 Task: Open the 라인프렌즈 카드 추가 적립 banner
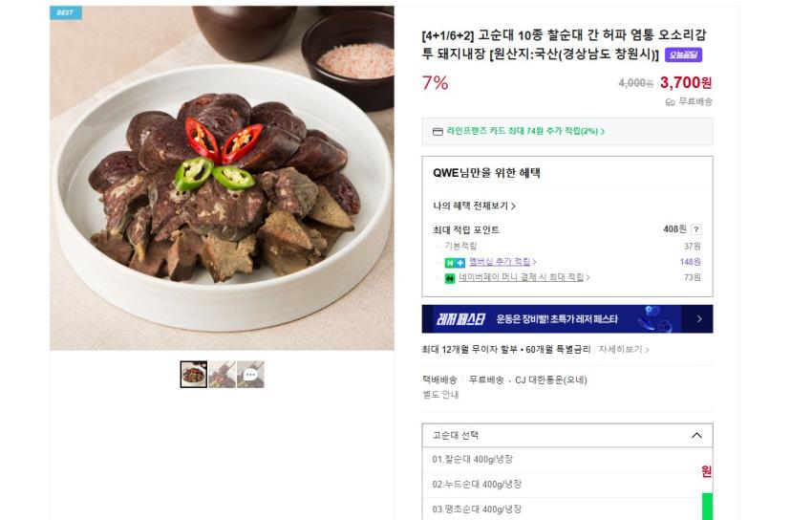(x=567, y=132)
